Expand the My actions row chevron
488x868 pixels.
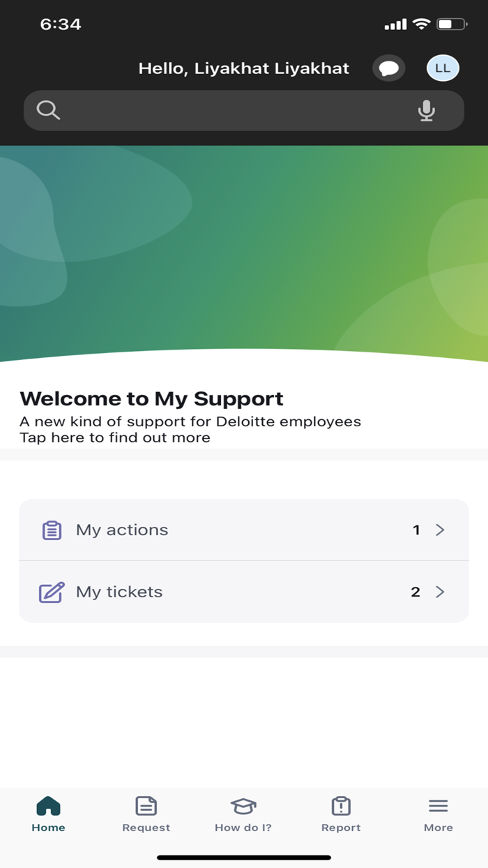coord(440,530)
